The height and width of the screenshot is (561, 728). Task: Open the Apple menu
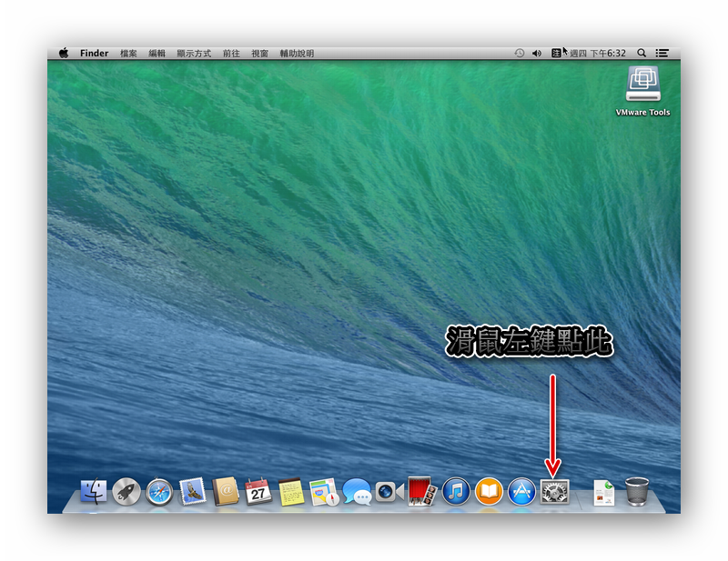[64, 53]
